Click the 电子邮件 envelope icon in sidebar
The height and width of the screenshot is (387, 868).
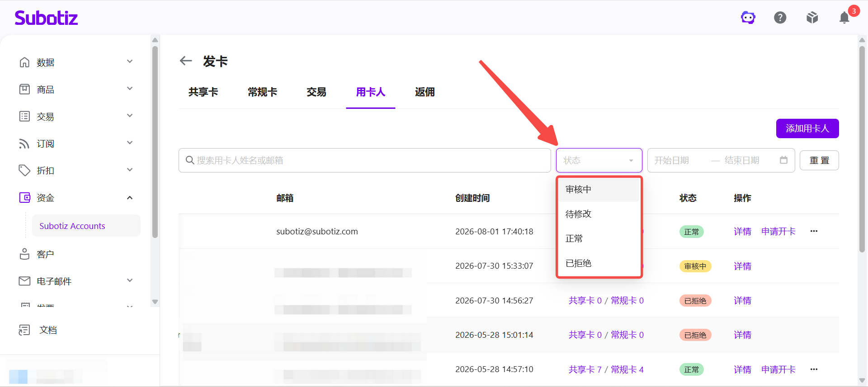[24, 281]
